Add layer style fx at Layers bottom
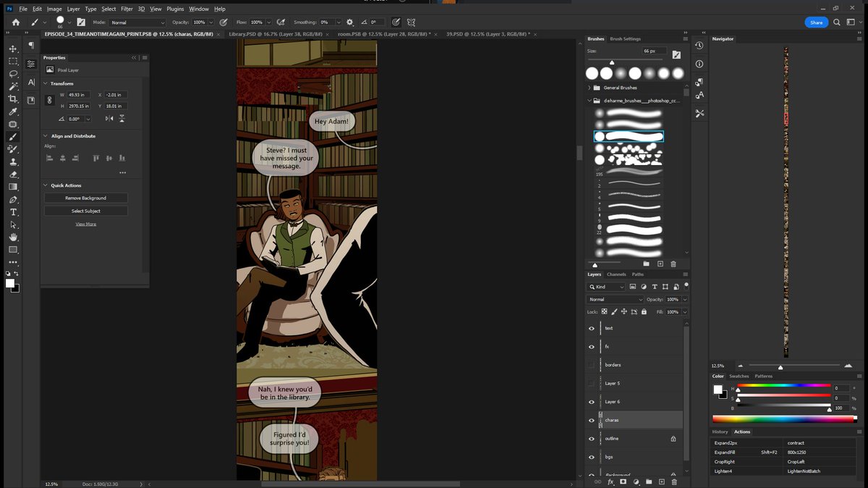Screen dimensions: 868x488 point(610,481)
